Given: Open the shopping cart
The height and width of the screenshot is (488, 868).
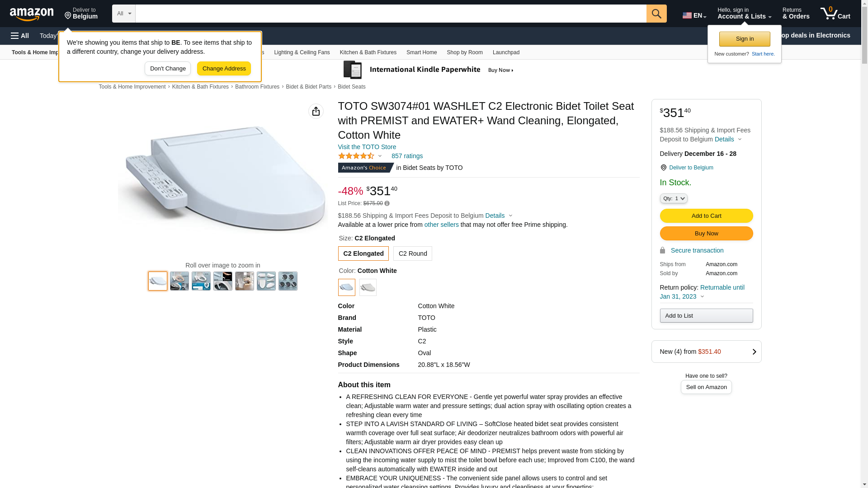Looking at the screenshot, I should click(x=835, y=14).
